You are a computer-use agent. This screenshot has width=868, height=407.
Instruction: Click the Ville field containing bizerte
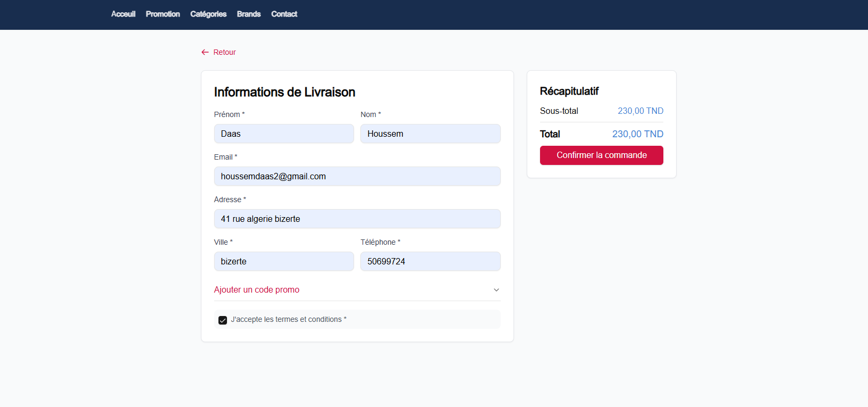(x=284, y=261)
